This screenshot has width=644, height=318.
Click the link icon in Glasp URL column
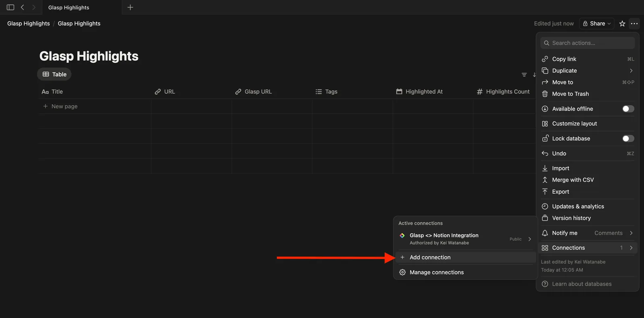238,92
